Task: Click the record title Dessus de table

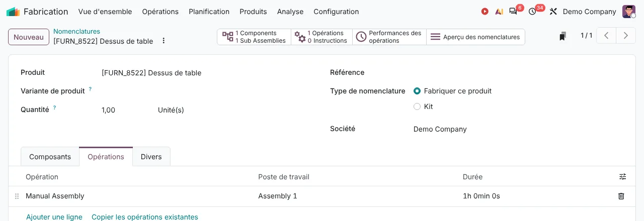Action: pyautogui.click(x=103, y=41)
